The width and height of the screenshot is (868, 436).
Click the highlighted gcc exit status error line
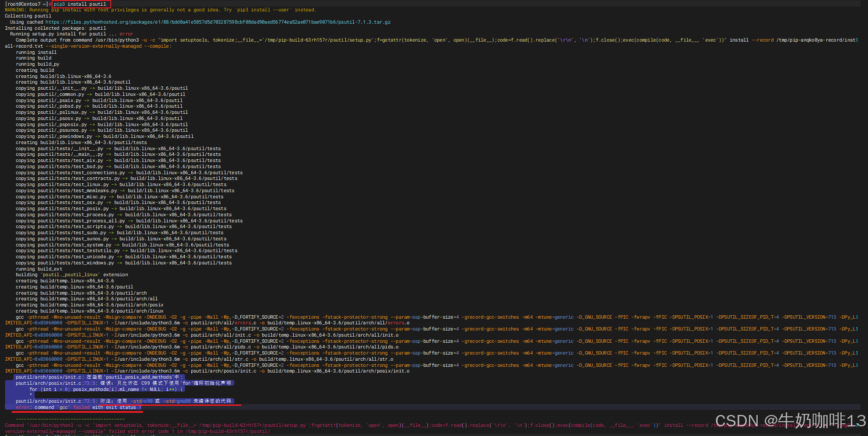79,407
